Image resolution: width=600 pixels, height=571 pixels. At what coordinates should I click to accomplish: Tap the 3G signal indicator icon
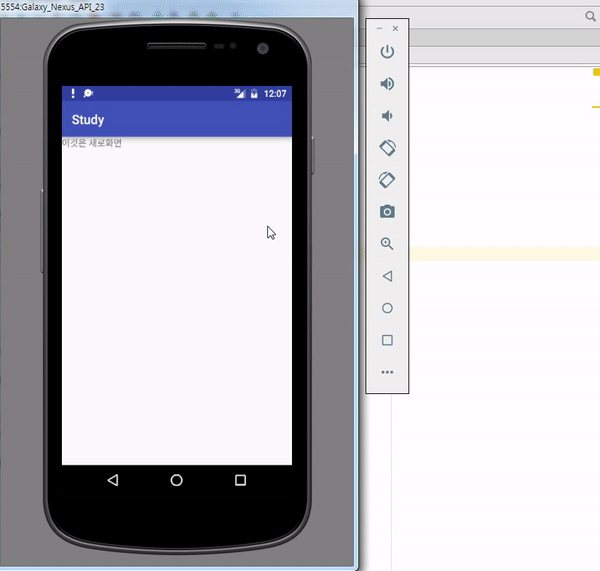point(240,93)
